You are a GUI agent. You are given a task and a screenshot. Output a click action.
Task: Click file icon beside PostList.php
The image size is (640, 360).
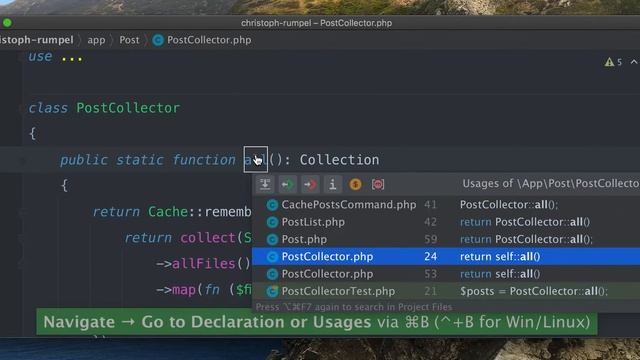272,222
